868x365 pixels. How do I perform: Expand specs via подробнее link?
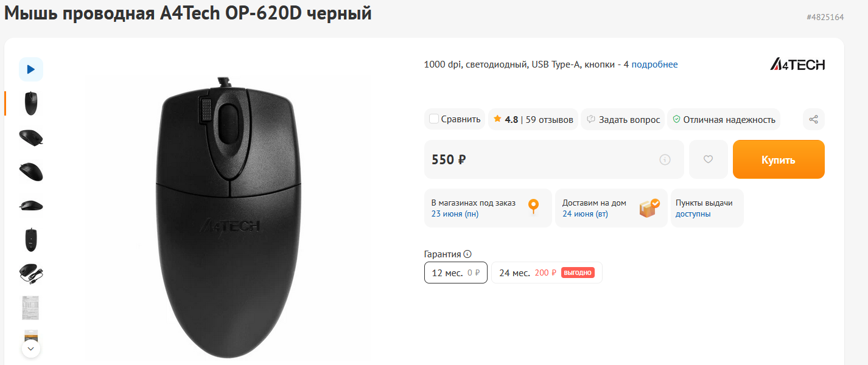[654, 64]
